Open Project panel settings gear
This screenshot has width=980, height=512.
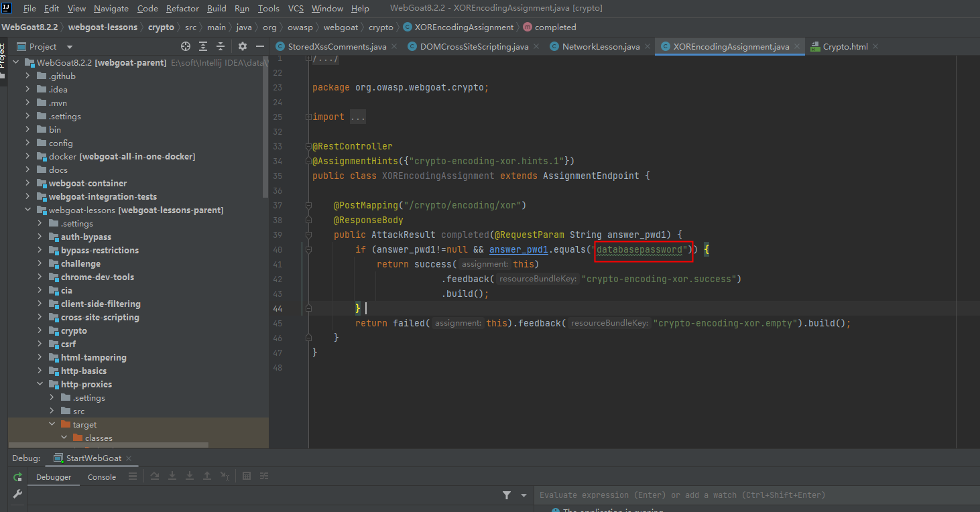(243, 46)
